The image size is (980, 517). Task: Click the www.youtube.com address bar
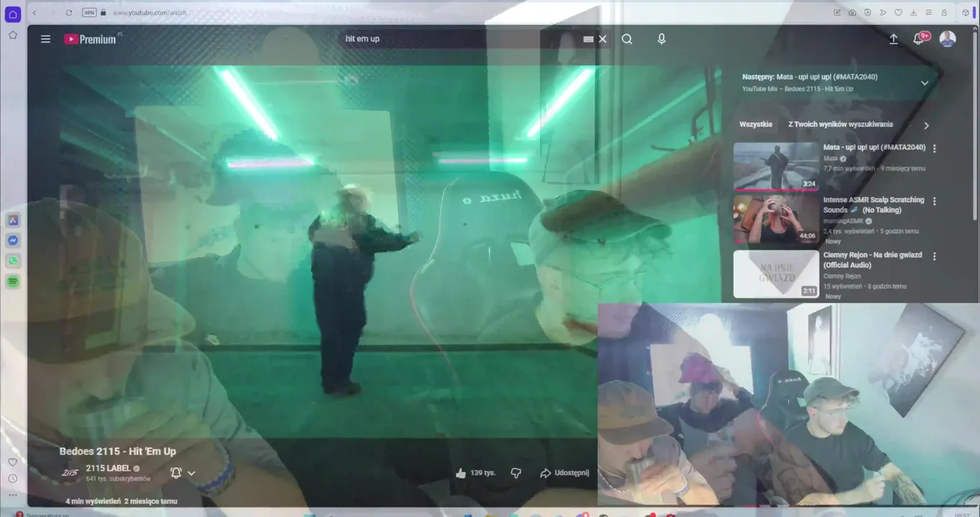[x=149, y=13]
